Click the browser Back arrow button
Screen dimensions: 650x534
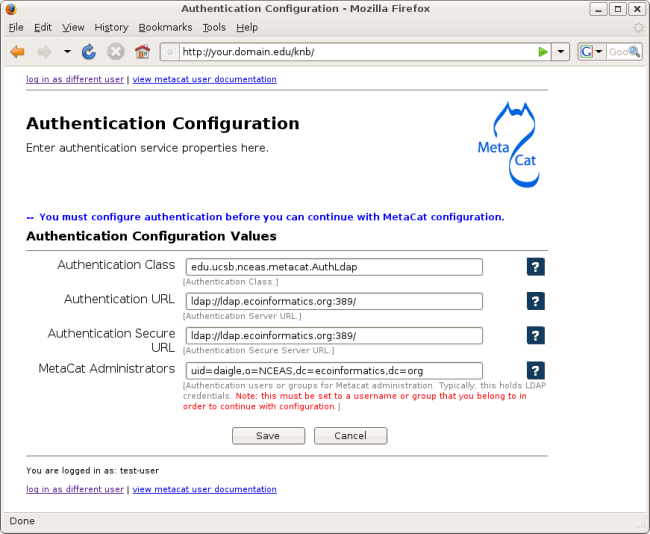click(17, 52)
